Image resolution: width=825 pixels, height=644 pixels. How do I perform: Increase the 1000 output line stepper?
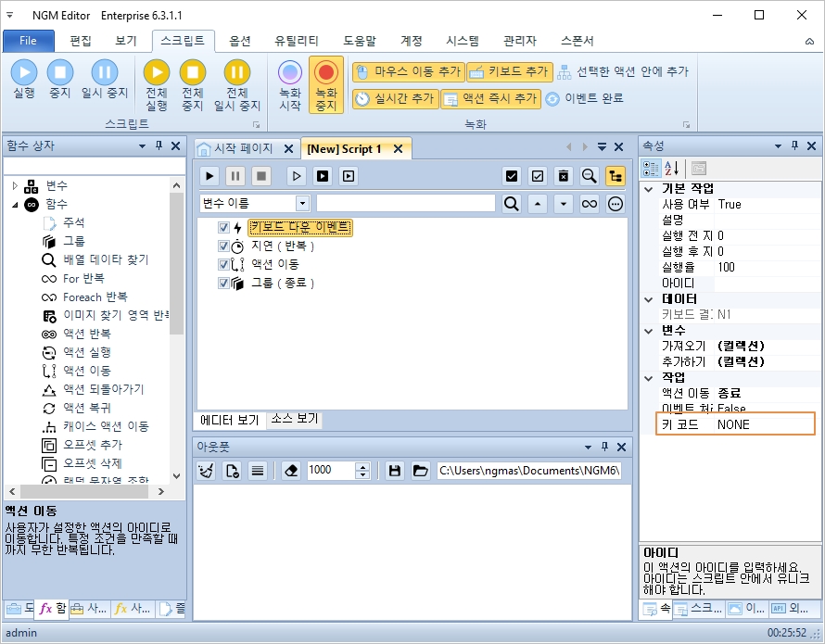click(362, 466)
